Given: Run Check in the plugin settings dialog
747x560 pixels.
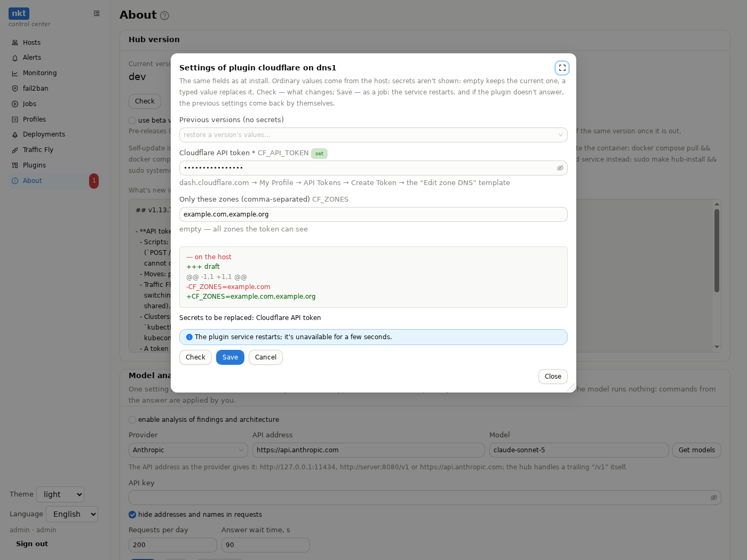Looking at the screenshot, I should coord(195,357).
